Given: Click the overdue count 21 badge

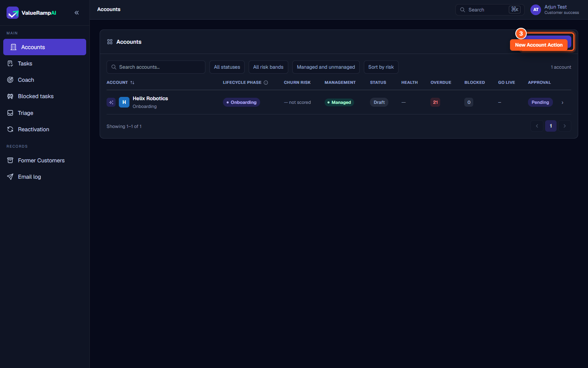Looking at the screenshot, I should pyautogui.click(x=435, y=102).
